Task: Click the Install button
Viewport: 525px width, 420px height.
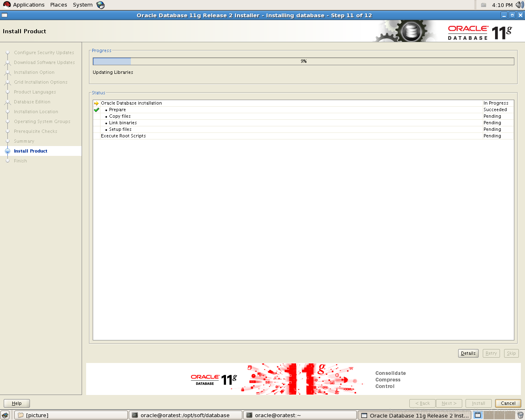Action: click(x=478, y=403)
